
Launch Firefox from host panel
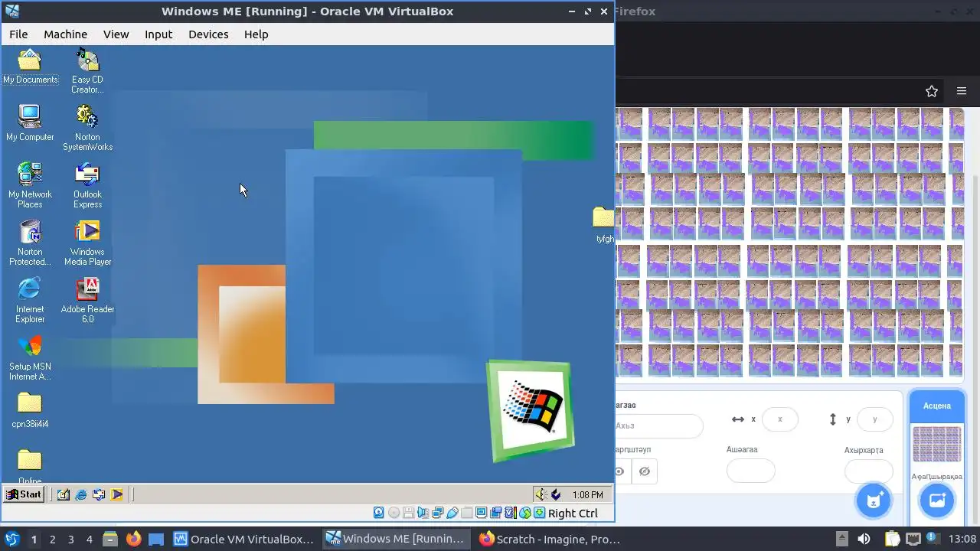133,539
